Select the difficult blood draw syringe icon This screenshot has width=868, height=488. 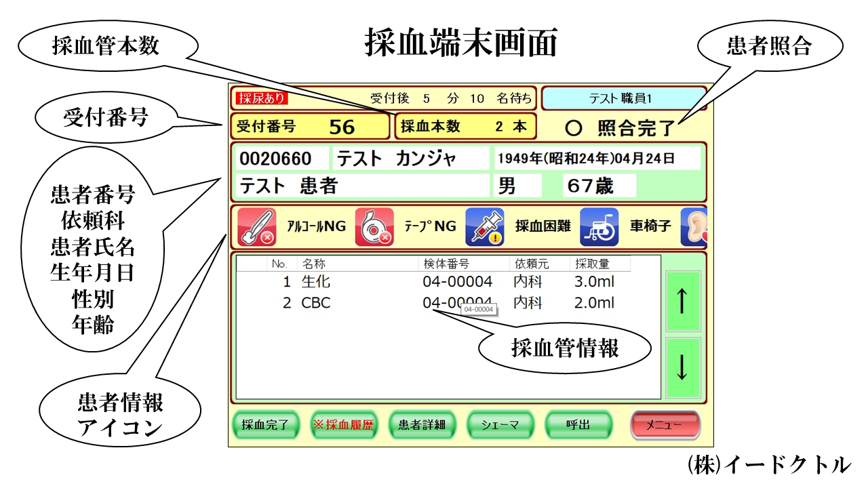click(484, 227)
